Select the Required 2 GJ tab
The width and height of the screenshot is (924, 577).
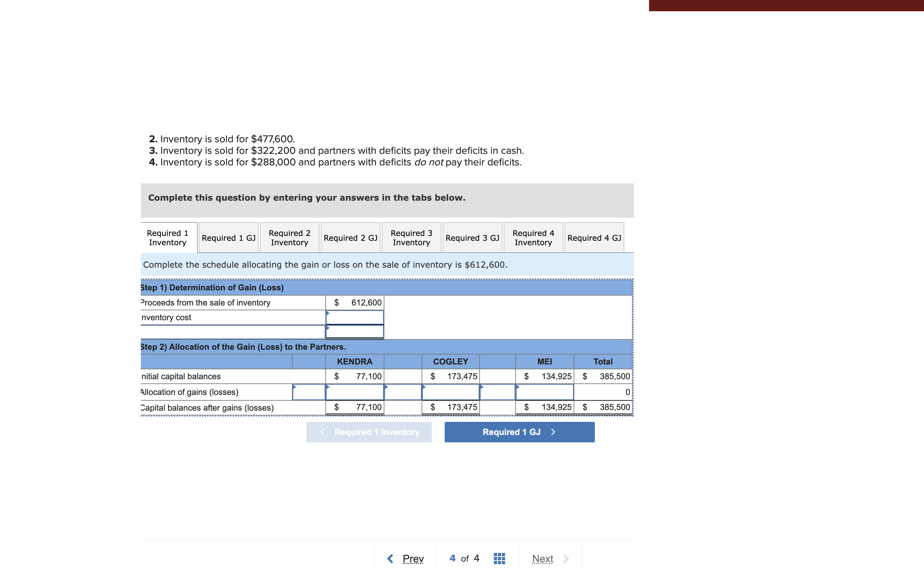pos(350,238)
